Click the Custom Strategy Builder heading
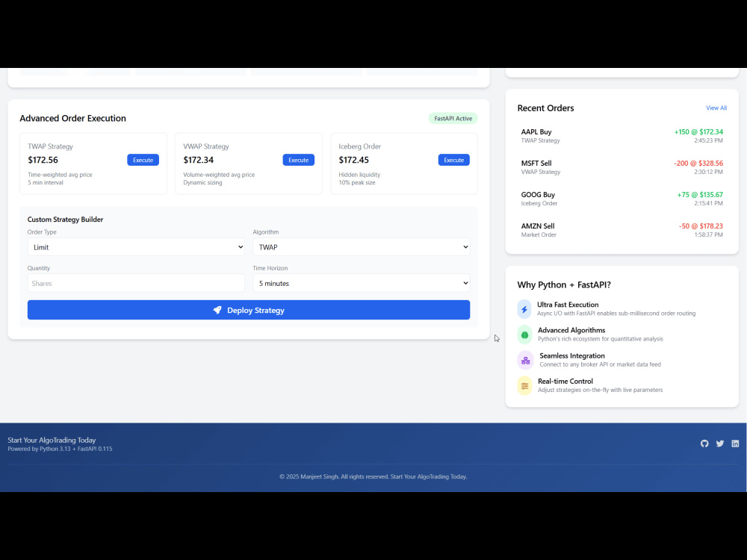This screenshot has height=560, width=747. point(65,220)
